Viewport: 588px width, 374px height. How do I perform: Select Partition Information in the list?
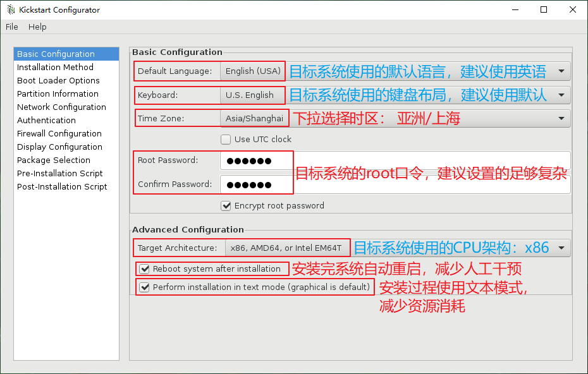pos(66,93)
